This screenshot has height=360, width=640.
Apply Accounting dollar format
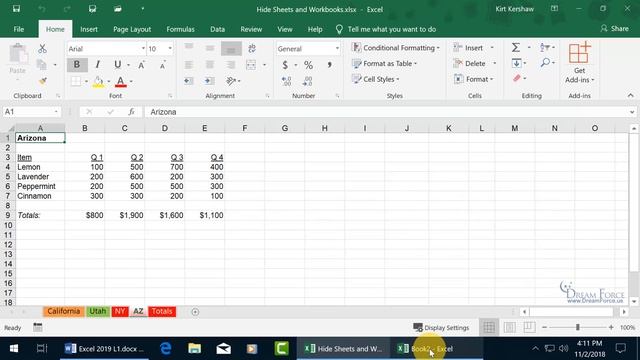click(285, 64)
